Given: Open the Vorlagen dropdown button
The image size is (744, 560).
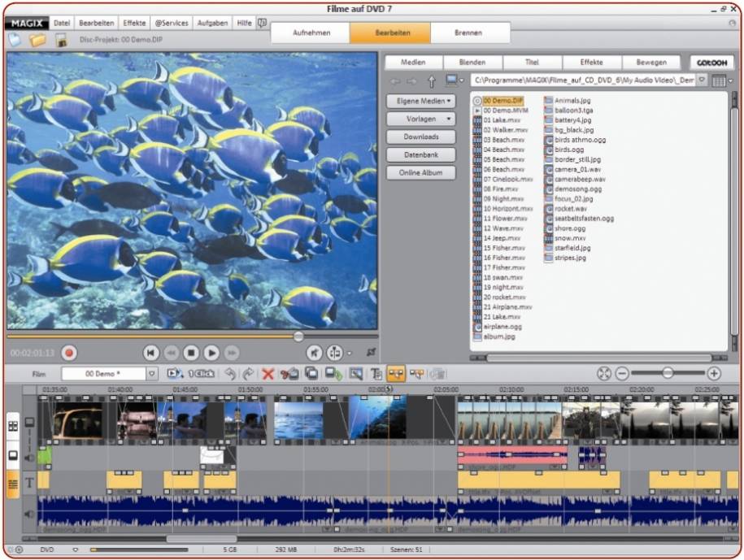Looking at the screenshot, I should [x=421, y=119].
